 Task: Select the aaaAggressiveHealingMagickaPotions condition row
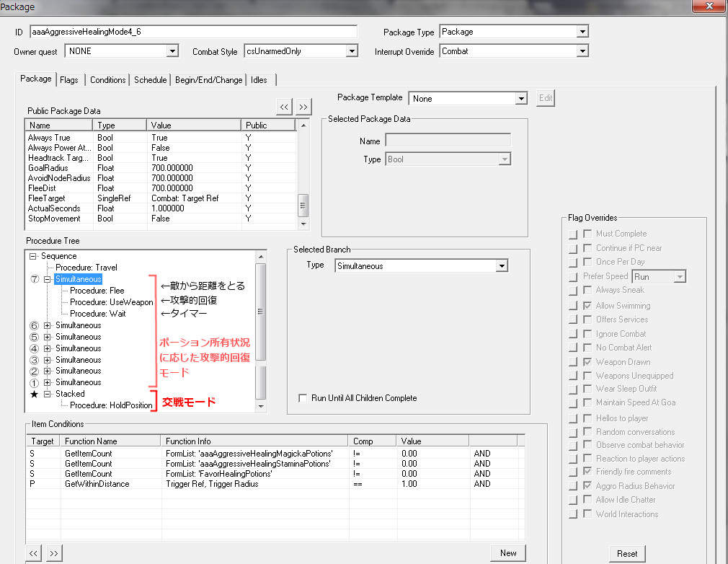[275, 454]
